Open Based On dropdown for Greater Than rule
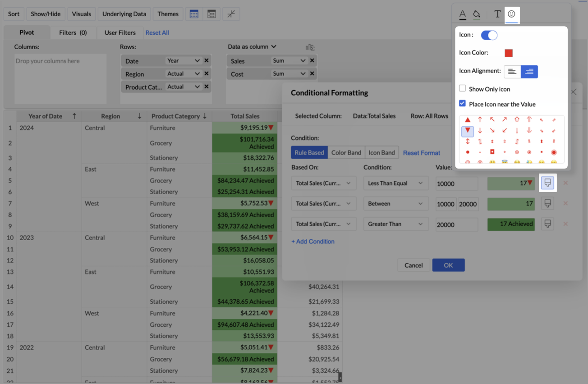The width and height of the screenshot is (588, 384). pos(323,224)
